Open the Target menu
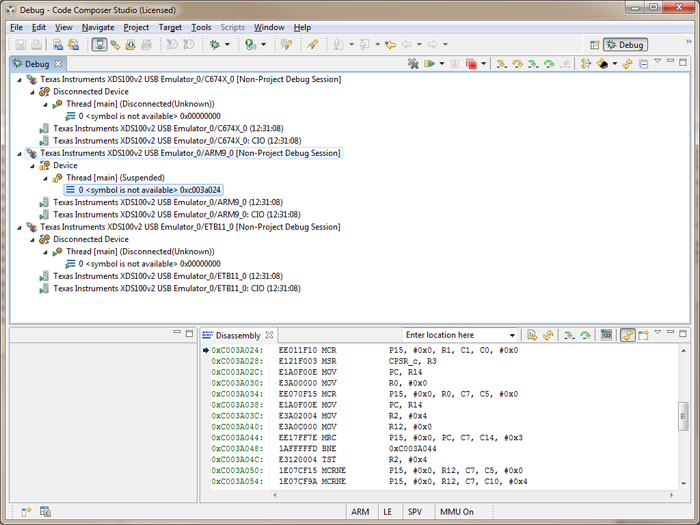The height and width of the screenshot is (525, 700). click(x=170, y=27)
